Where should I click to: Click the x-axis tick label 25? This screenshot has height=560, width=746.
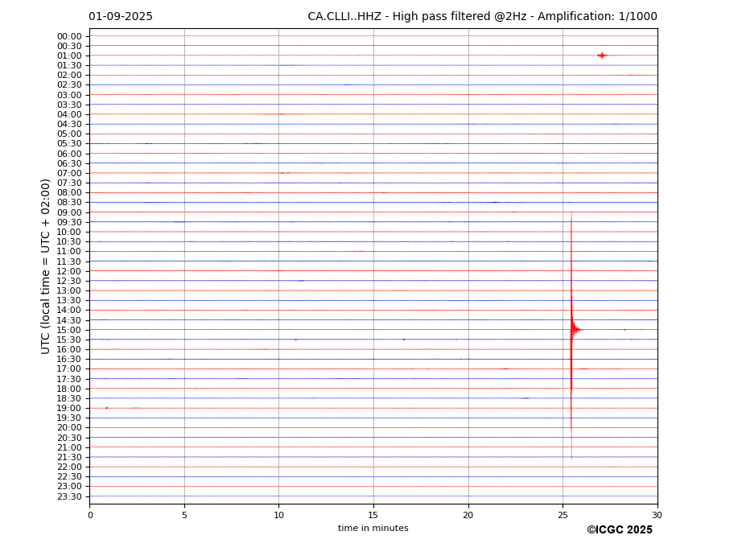(563, 515)
